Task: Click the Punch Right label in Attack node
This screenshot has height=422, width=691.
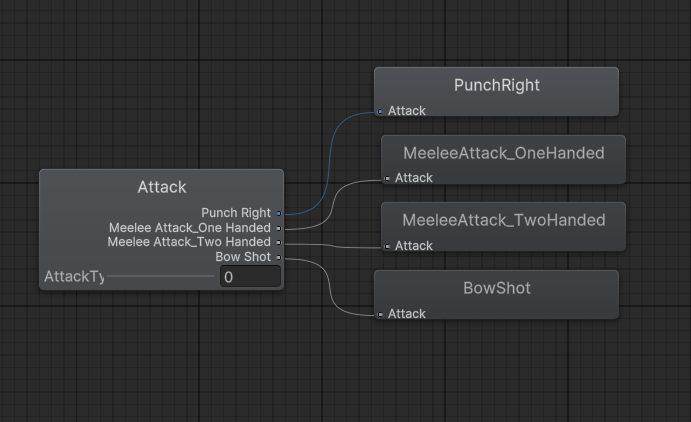Action: pos(236,213)
